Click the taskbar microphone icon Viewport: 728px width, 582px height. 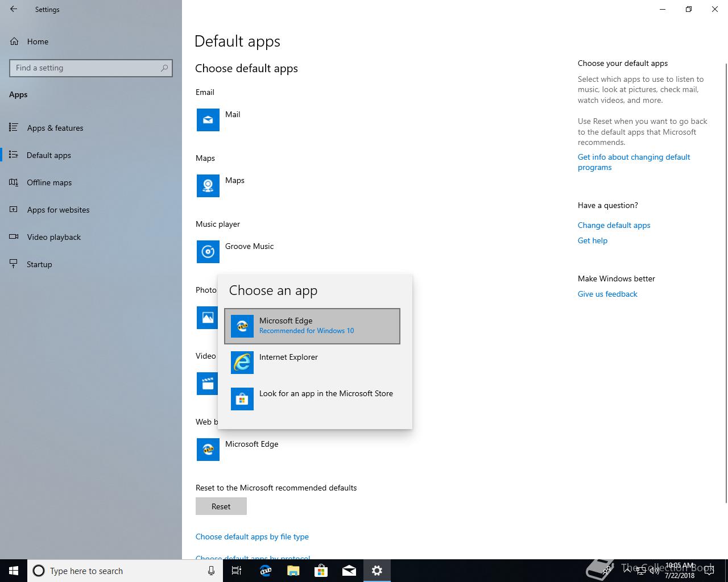pyautogui.click(x=211, y=571)
